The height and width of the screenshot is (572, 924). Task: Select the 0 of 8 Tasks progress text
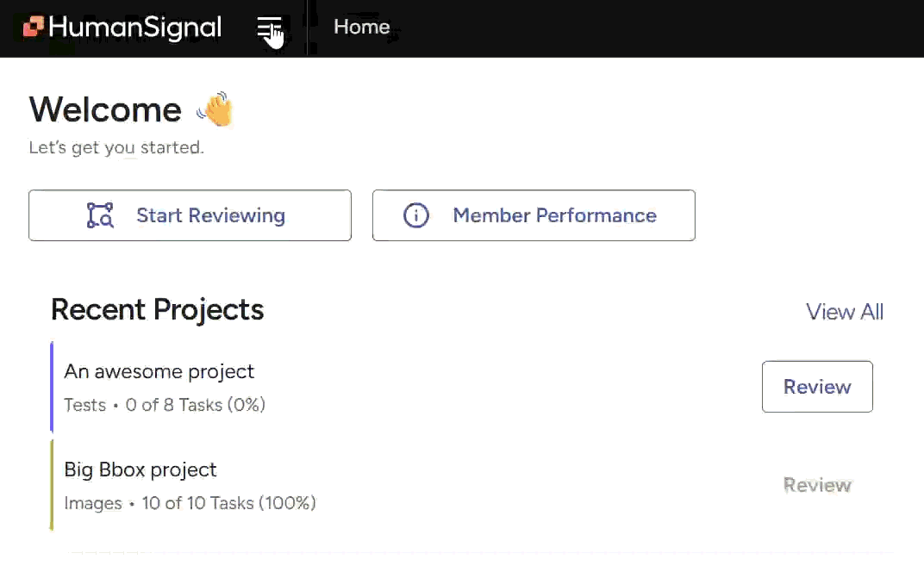click(195, 405)
